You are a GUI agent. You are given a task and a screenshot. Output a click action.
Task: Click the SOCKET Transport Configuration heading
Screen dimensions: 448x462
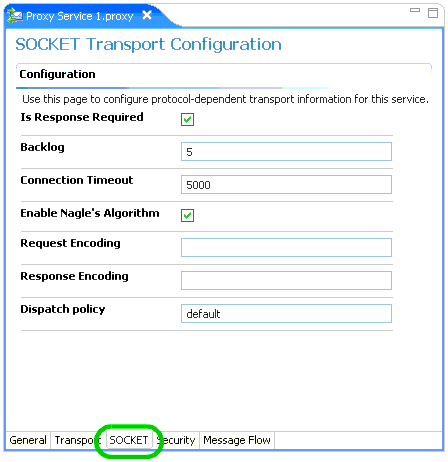[148, 44]
